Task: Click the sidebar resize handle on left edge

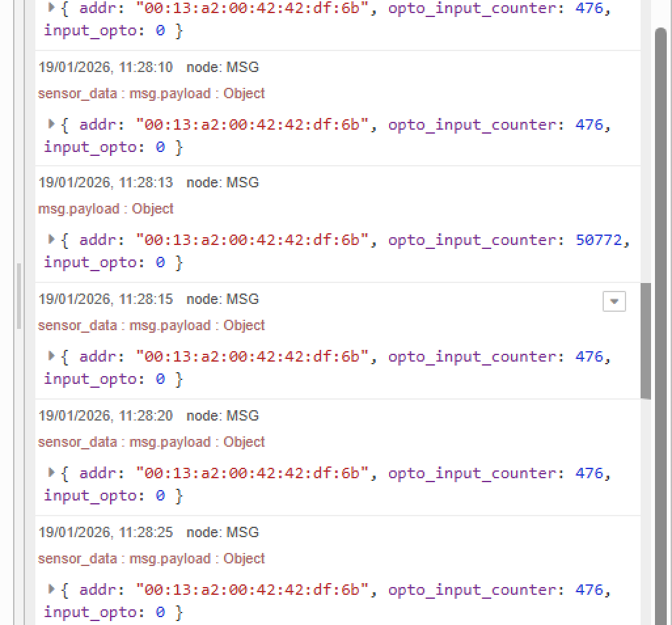Action: click(x=19, y=295)
